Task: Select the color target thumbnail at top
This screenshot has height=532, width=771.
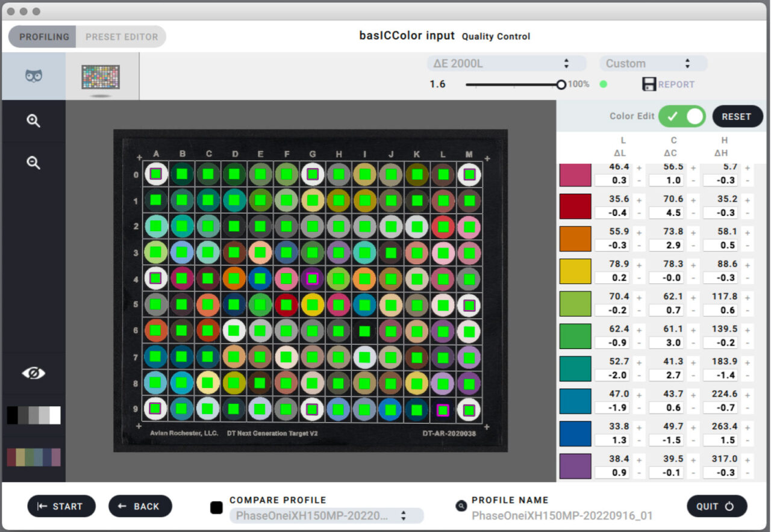Action: point(101,77)
